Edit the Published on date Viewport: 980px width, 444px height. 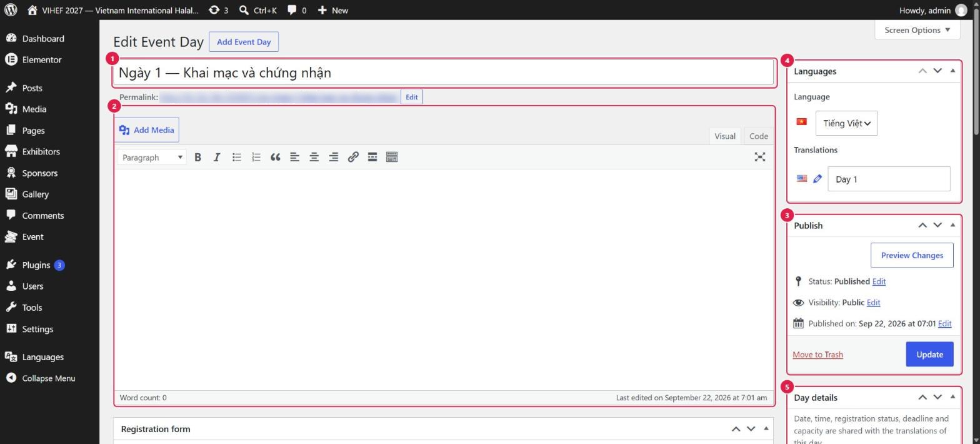(x=944, y=324)
